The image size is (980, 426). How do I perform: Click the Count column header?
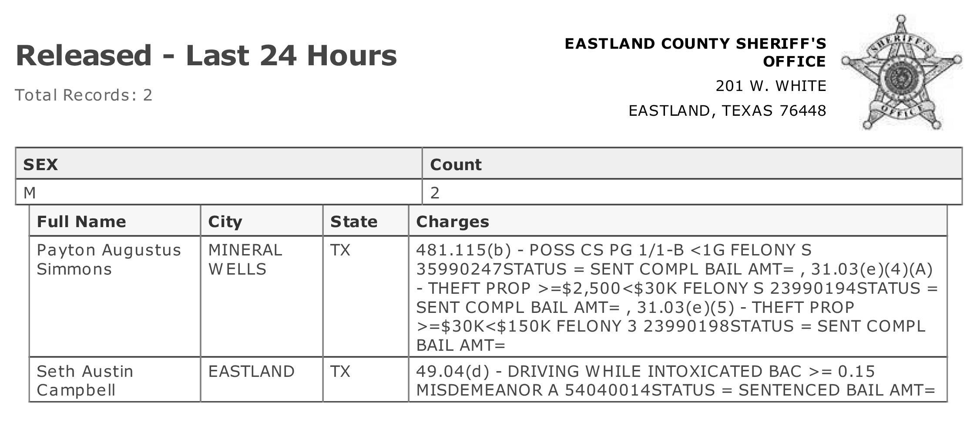692,164
